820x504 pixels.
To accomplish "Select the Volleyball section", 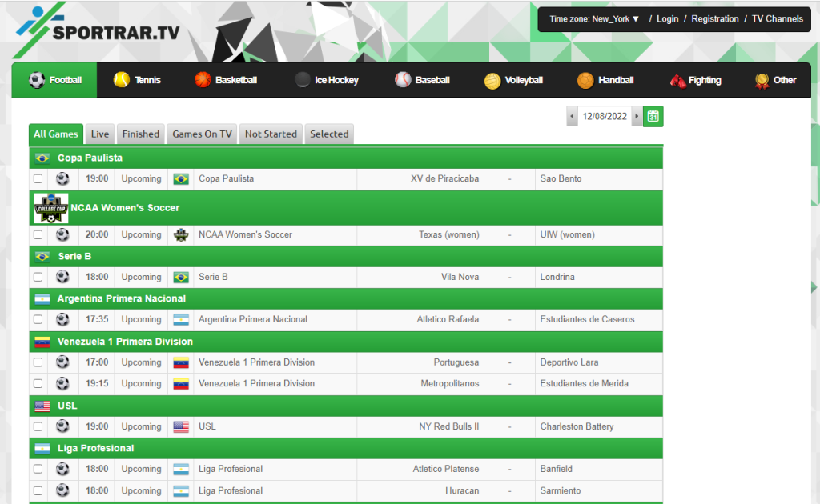I will (x=513, y=80).
